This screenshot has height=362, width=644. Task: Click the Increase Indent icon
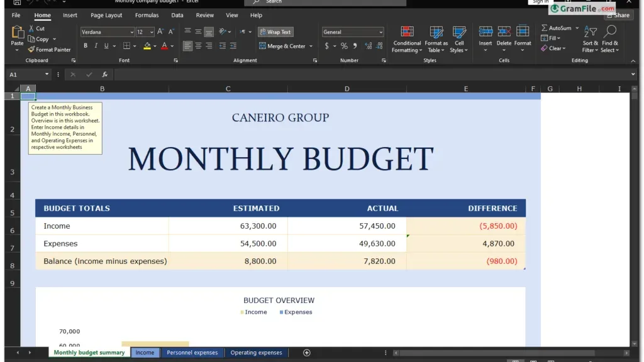[233, 46]
